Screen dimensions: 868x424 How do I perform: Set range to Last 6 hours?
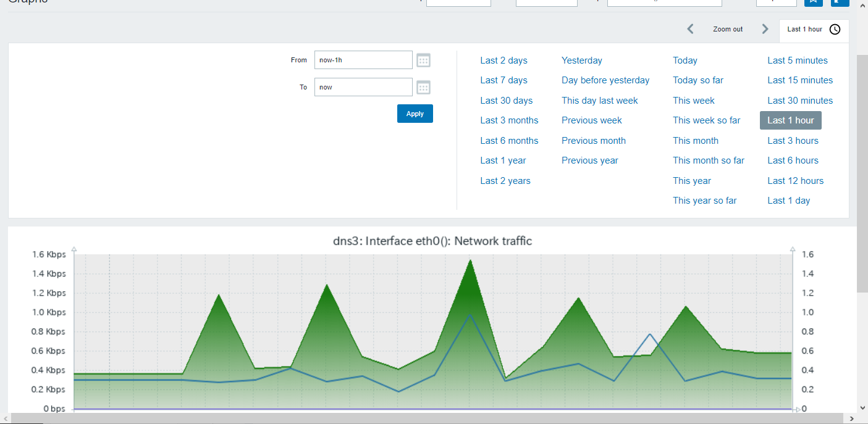pyautogui.click(x=793, y=160)
